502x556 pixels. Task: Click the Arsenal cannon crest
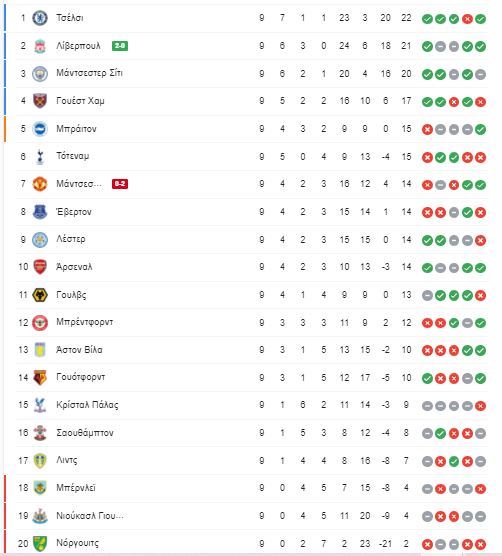click(40, 267)
